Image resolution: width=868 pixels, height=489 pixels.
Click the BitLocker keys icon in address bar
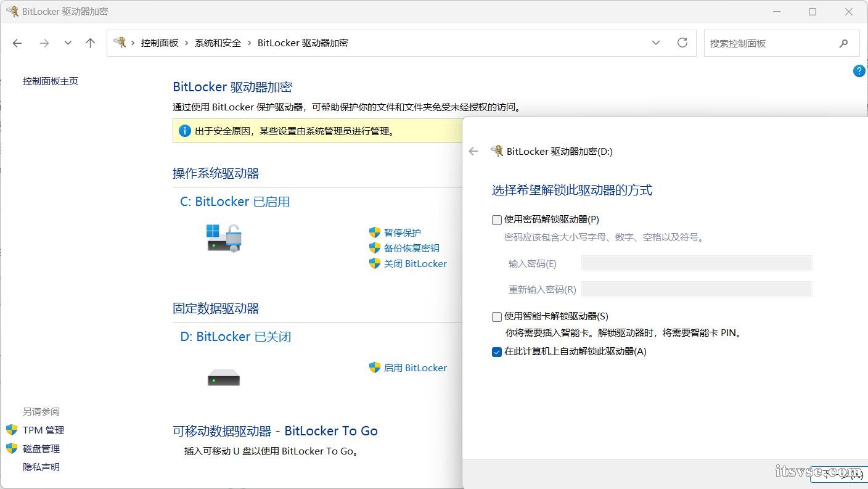[120, 43]
